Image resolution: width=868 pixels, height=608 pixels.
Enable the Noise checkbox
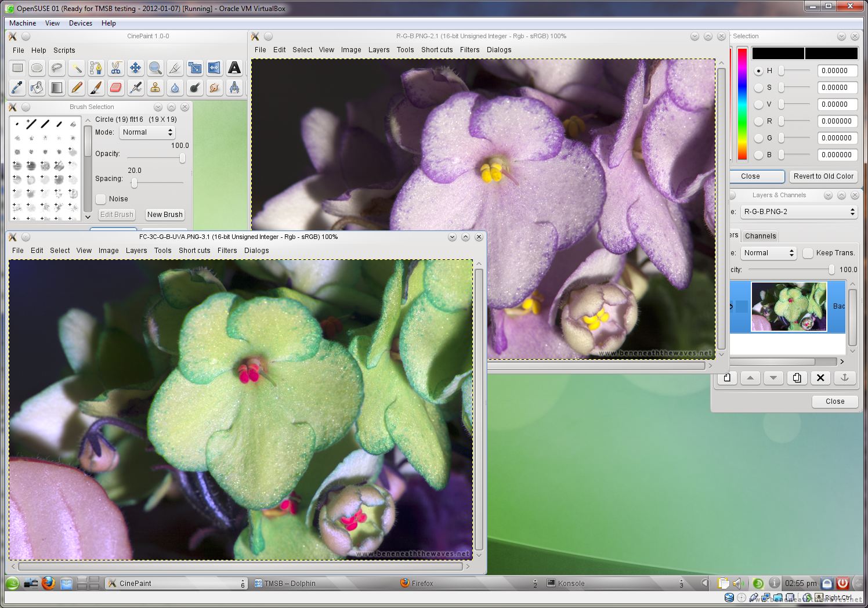tap(101, 199)
